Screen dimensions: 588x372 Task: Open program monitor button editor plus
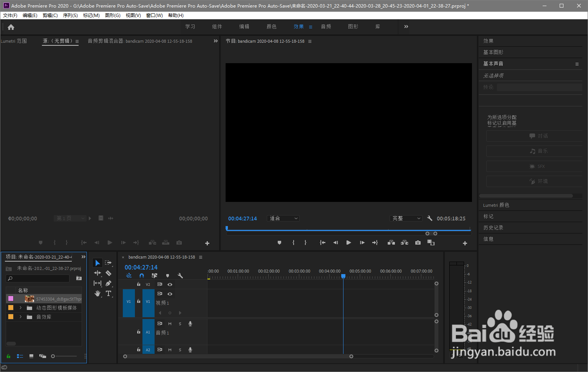pyautogui.click(x=465, y=243)
